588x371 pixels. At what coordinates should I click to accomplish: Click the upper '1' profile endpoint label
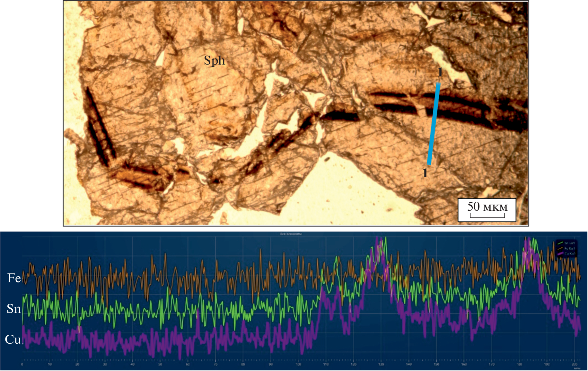point(440,73)
